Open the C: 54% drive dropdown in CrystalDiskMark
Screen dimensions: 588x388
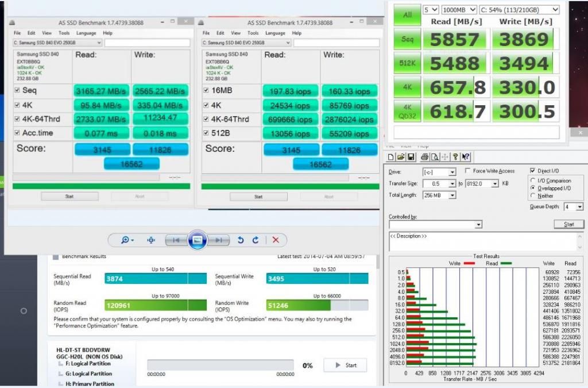point(519,10)
